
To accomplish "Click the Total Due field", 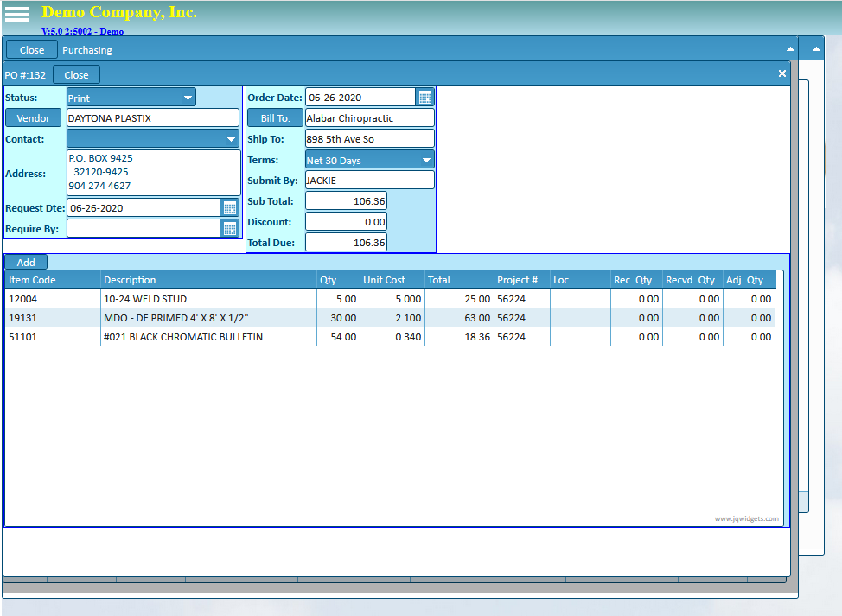I will pos(346,243).
